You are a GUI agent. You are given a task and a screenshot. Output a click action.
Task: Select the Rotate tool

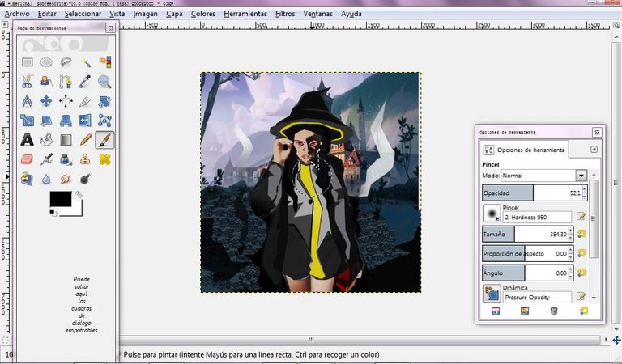coord(104,101)
